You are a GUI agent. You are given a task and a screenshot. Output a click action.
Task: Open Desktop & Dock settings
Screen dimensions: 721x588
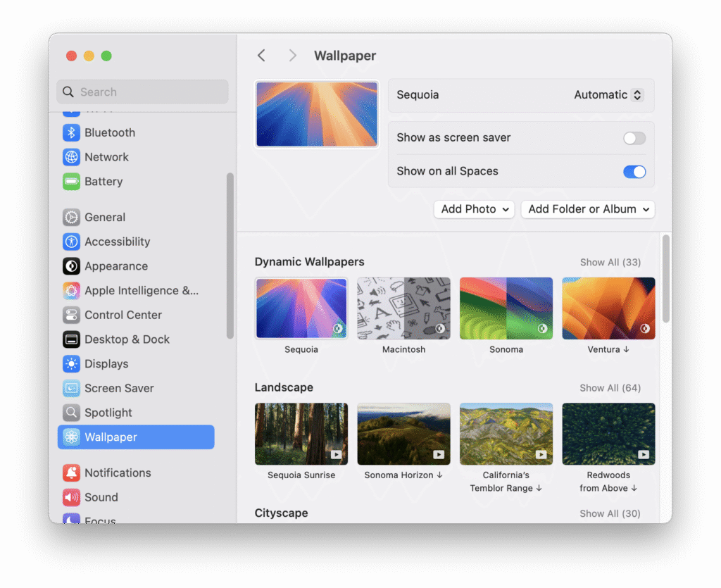point(136,339)
